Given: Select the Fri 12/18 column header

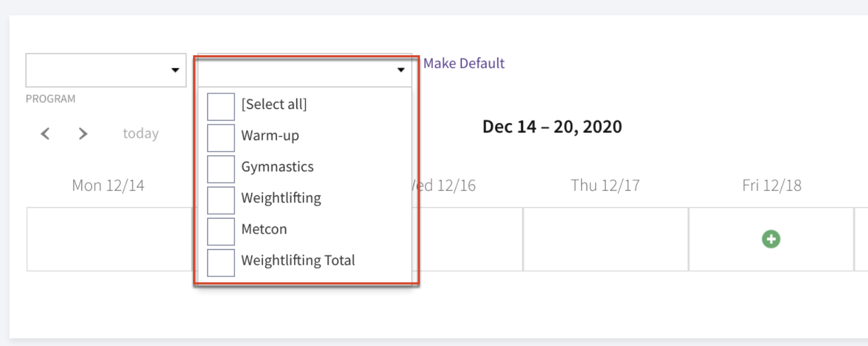Looking at the screenshot, I should (771, 185).
